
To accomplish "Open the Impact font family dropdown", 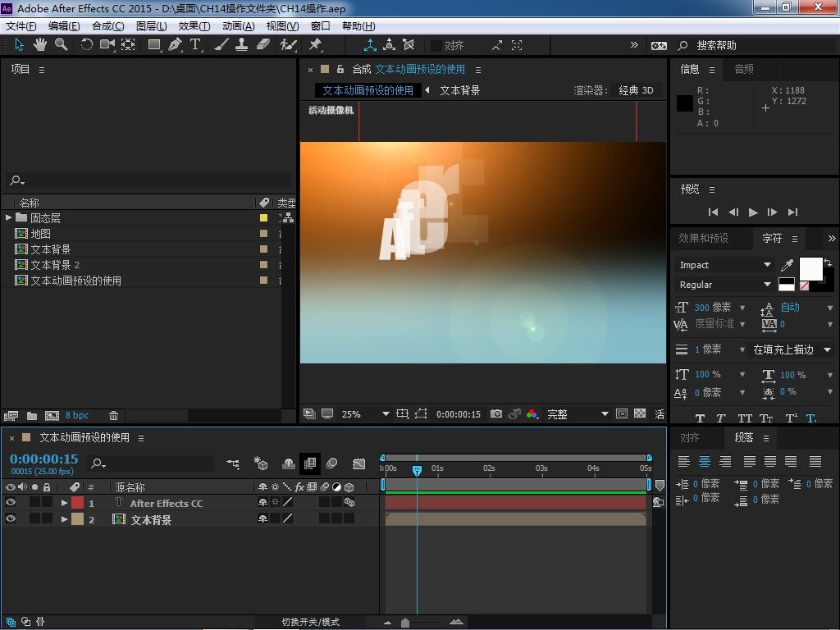I will point(724,265).
